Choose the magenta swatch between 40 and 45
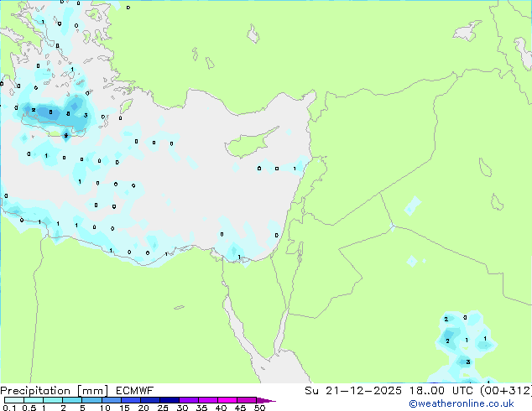The height and width of the screenshot is (411, 532). (x=227, y=400)
